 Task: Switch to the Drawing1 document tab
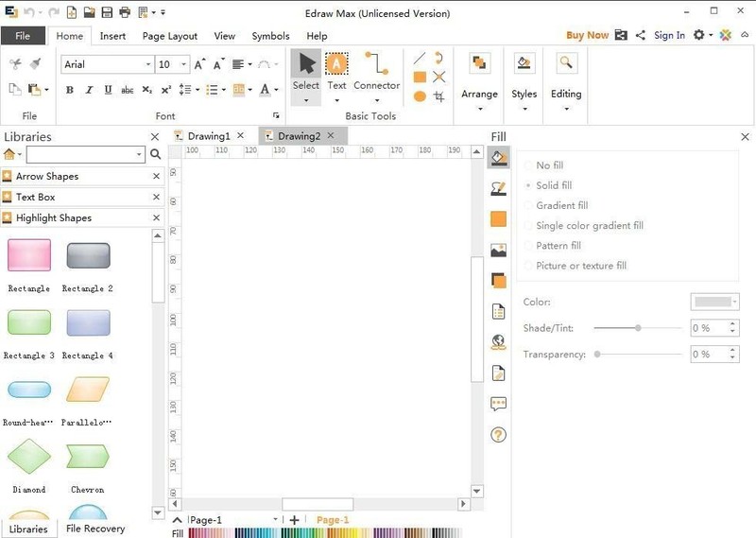pos(209,136)
